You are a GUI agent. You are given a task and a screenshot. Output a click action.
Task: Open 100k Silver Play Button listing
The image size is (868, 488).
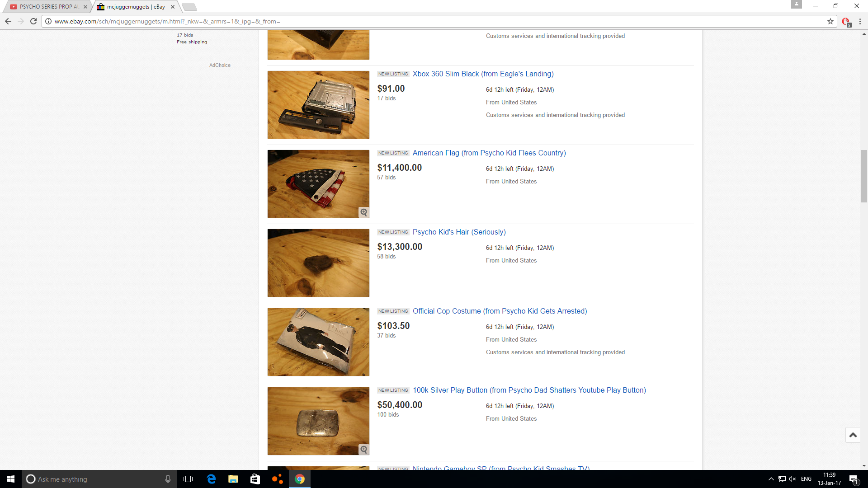[x=529, y=390]
